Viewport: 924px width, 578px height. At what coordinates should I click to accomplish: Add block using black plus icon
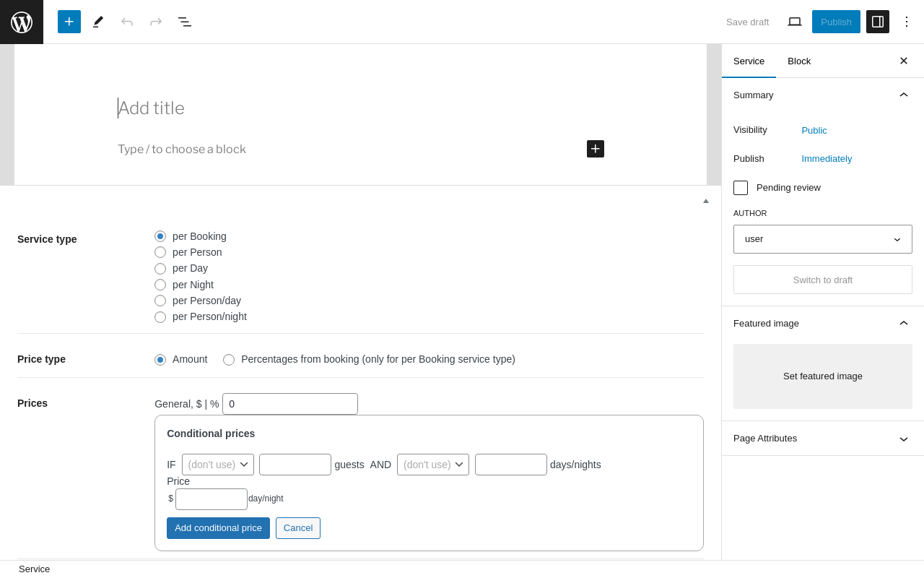click(x=596, y=149)
